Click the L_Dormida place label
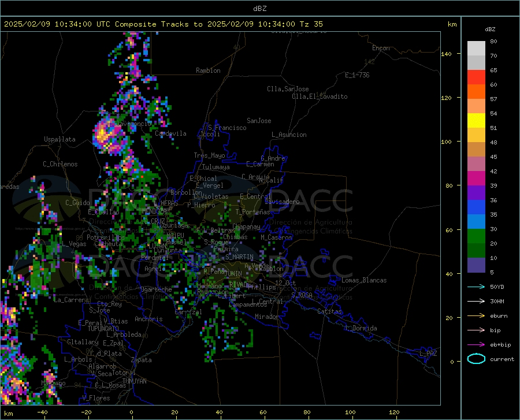 tap(361, 328)
